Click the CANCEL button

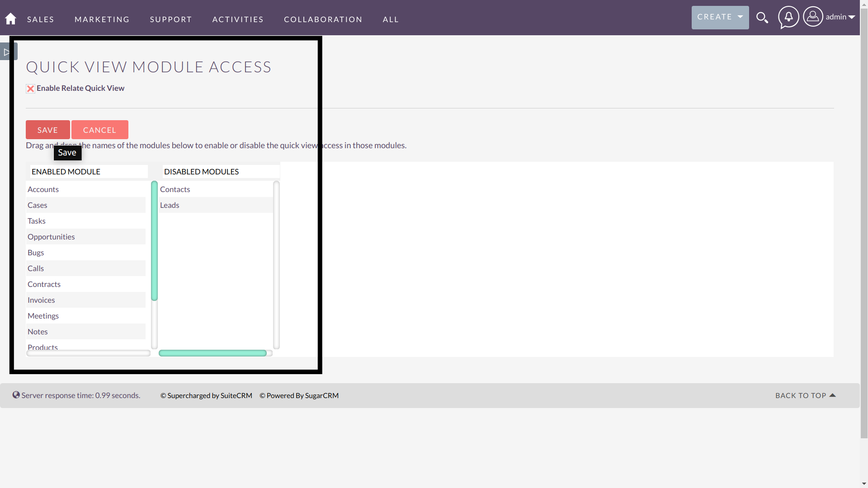coord(99,129)
